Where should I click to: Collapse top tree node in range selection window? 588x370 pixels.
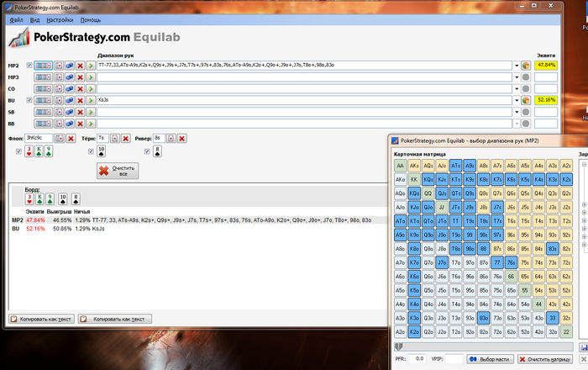coord(584,164)
